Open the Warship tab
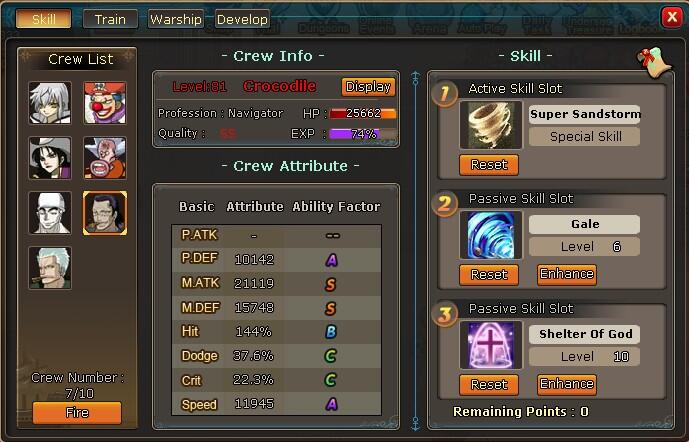Viewport: 689px width, 442px height. [x=176, y=19]
